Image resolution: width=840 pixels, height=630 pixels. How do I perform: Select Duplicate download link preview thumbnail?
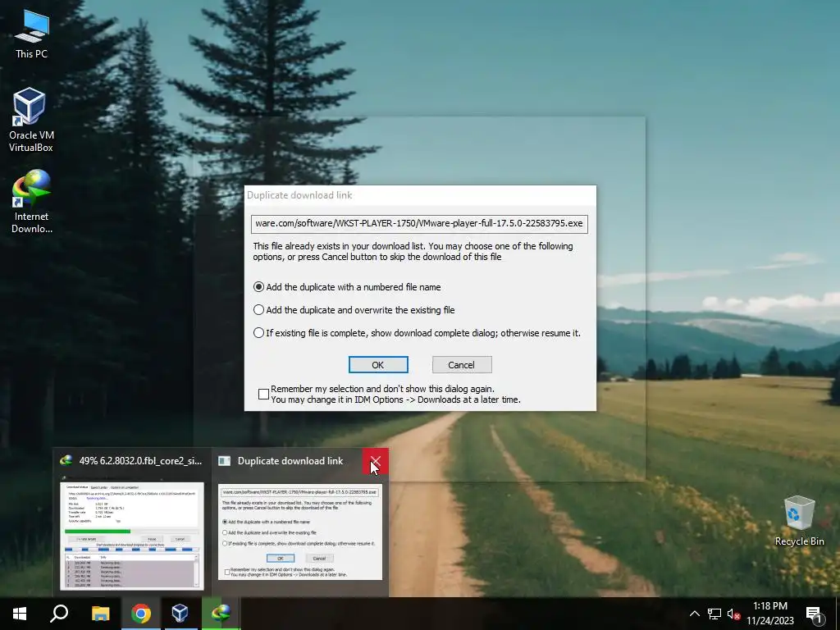(300, 532)
